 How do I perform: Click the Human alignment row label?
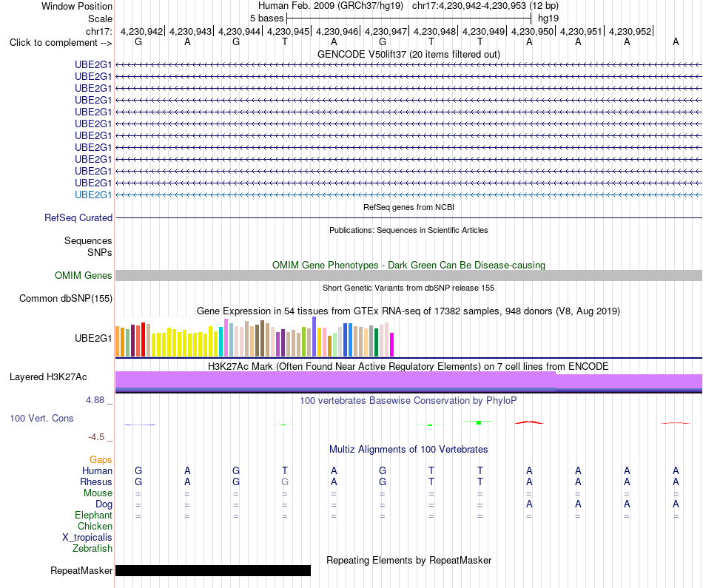pos(97,471)
